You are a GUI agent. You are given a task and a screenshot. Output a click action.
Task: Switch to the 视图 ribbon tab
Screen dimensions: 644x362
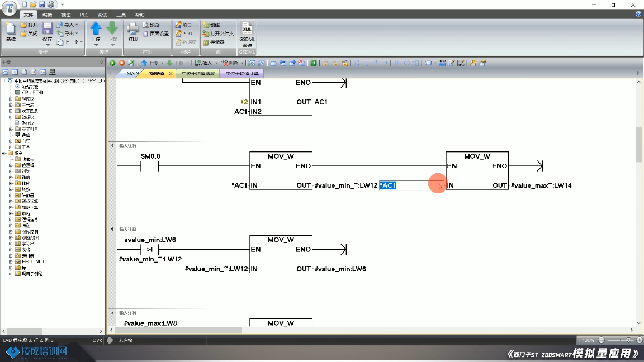(66, 15)
